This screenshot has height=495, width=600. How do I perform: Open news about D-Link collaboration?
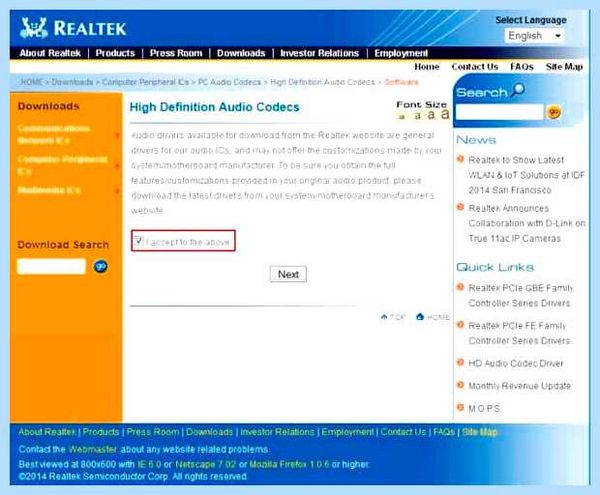(x=527, y=223)
